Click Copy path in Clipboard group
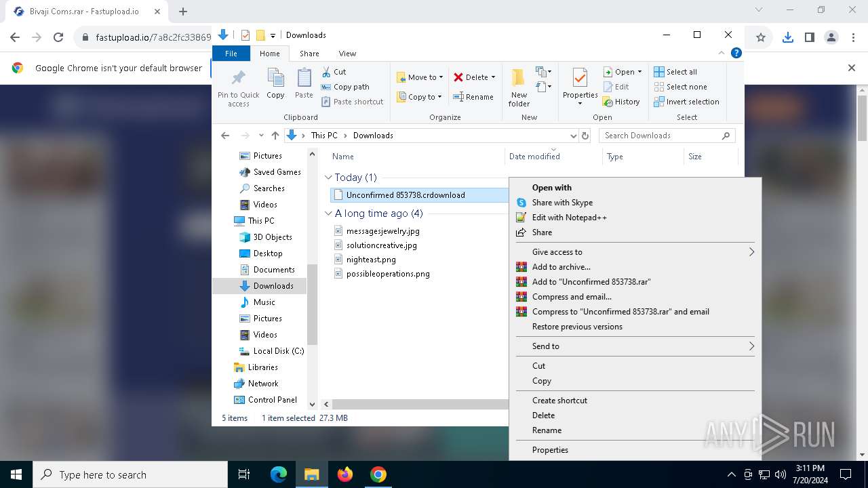The width and height of the screenshot is (868, 488). (x=345, y=87)
